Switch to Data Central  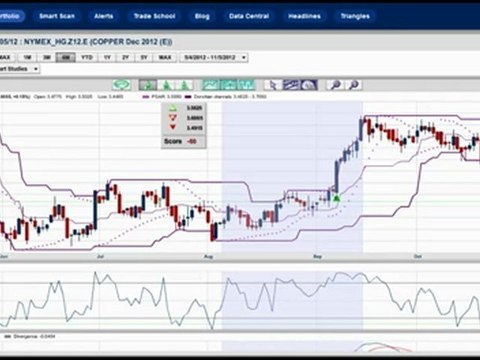pos(249,16)
